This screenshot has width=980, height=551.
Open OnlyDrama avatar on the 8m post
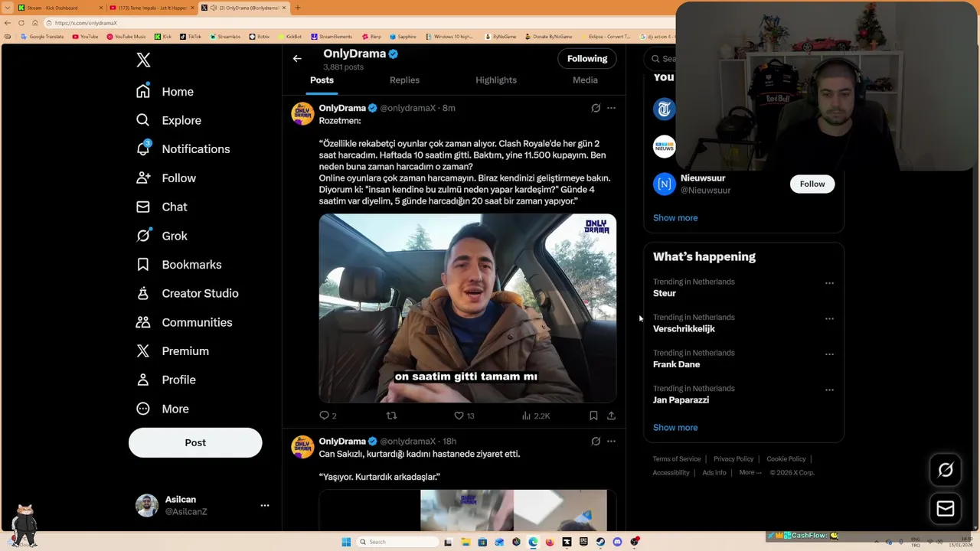point(302,114)
